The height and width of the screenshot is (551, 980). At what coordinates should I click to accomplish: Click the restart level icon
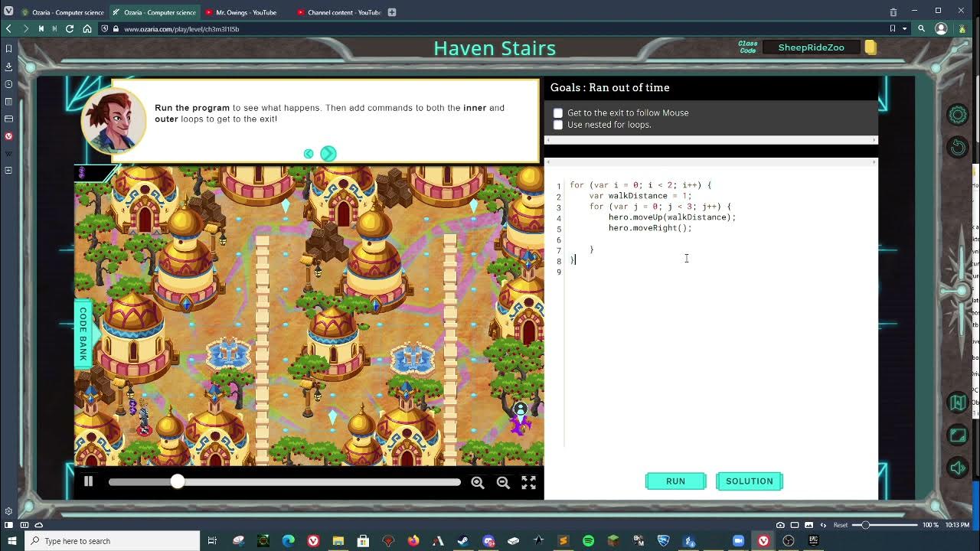(958, 147)
